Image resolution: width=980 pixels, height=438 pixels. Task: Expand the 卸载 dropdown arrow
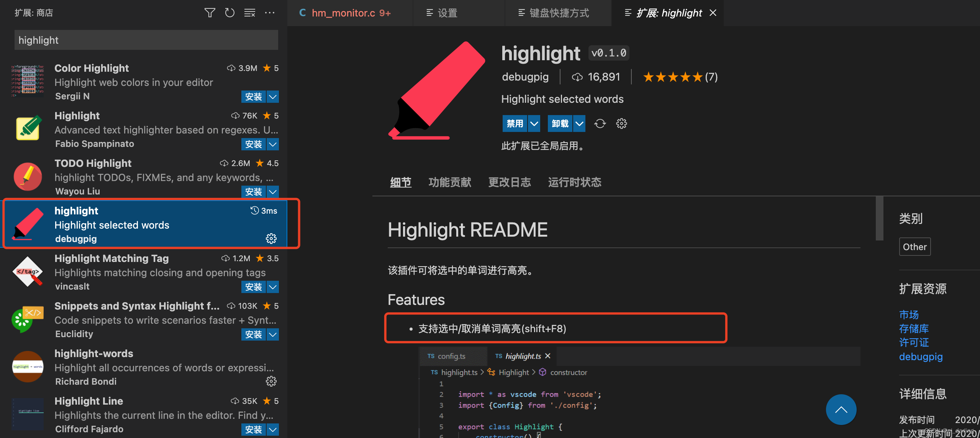[579, 123]
